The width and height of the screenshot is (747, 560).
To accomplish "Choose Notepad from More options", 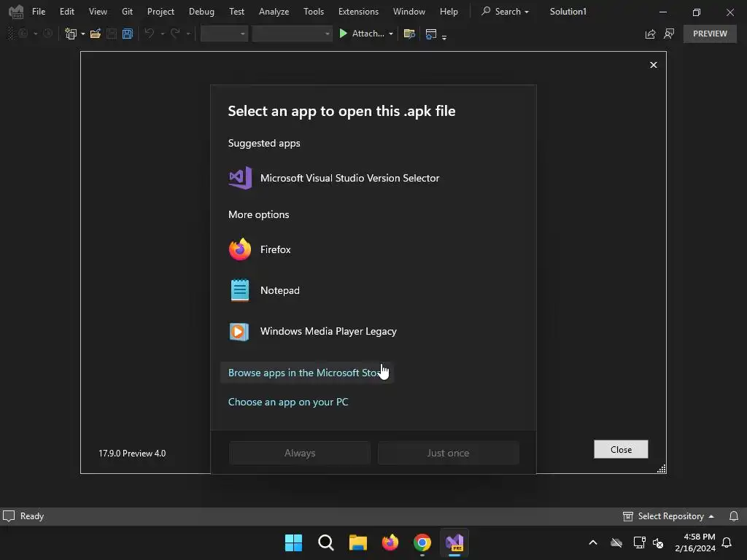I will tap(373, 290).
